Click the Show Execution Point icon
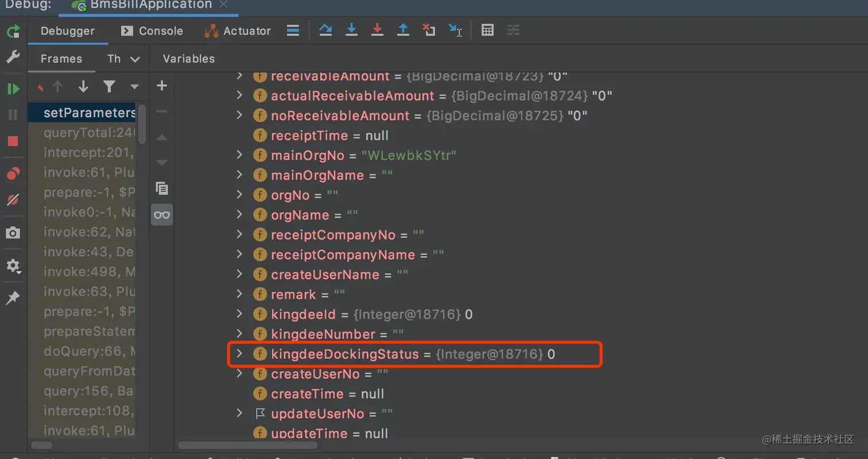 (293, 30)
